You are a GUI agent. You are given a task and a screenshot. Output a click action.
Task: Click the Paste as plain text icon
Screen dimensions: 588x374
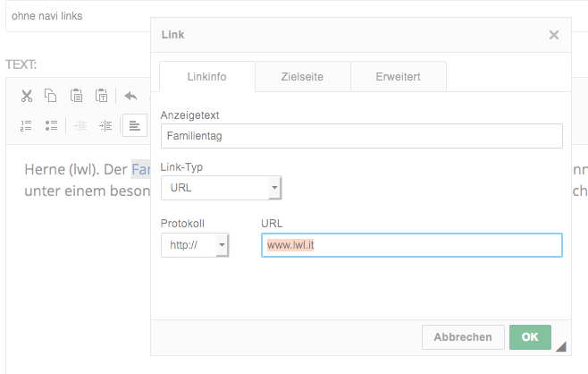coord(101,96)
